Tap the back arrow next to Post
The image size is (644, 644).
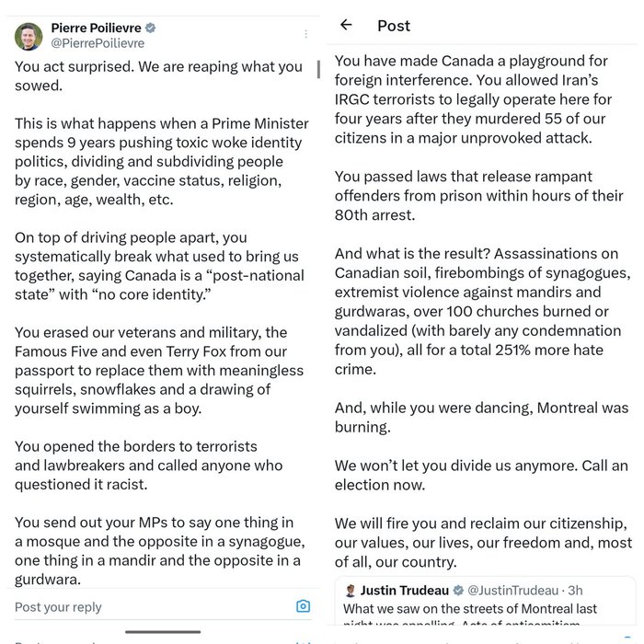346,25
